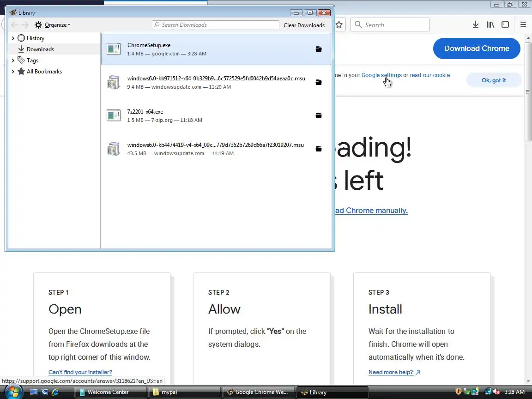Bookmark this page with star icon
Screen dimensions: 532x399
pyautogui.click(x=339, y=24)
